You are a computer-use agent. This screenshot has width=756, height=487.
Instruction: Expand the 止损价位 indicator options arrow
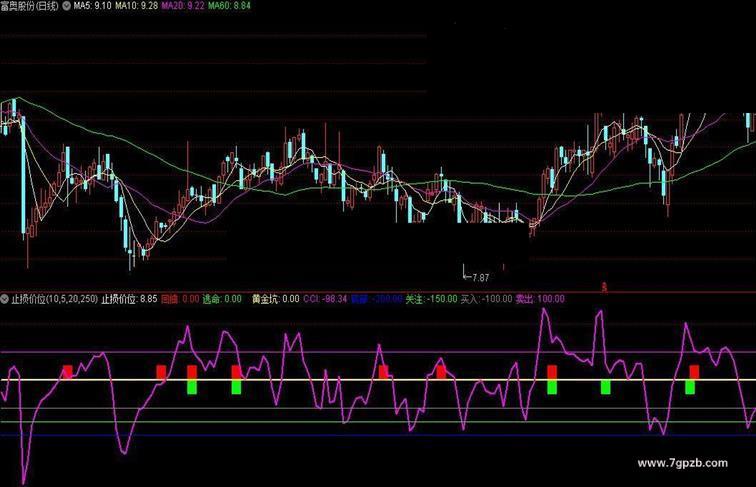coord(5,299)
